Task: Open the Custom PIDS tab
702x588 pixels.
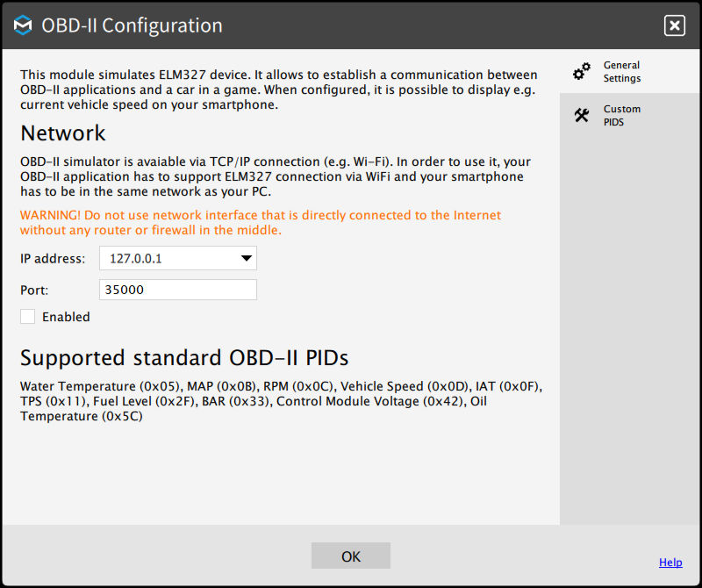Action: click(629, 115)
